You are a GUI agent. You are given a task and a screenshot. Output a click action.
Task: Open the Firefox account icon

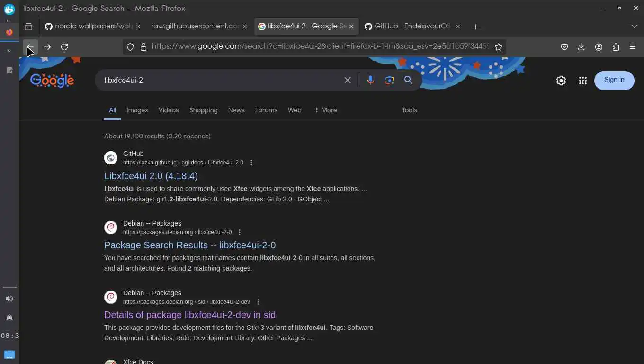(599, 47)
